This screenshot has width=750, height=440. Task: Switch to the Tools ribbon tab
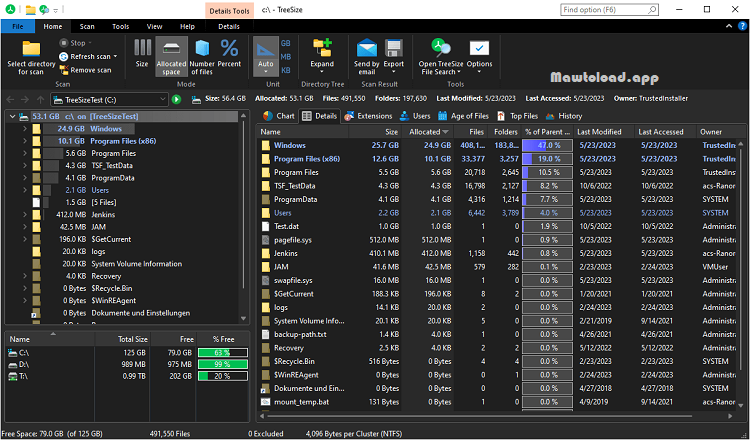tap(121, 26)
